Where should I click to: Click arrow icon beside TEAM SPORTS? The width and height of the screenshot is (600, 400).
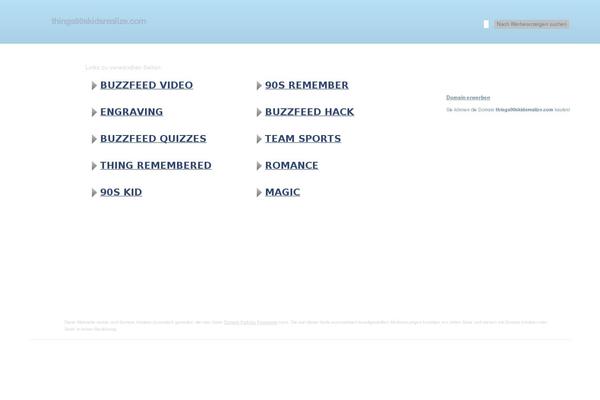pyautogui.click(x=259, y=139)
